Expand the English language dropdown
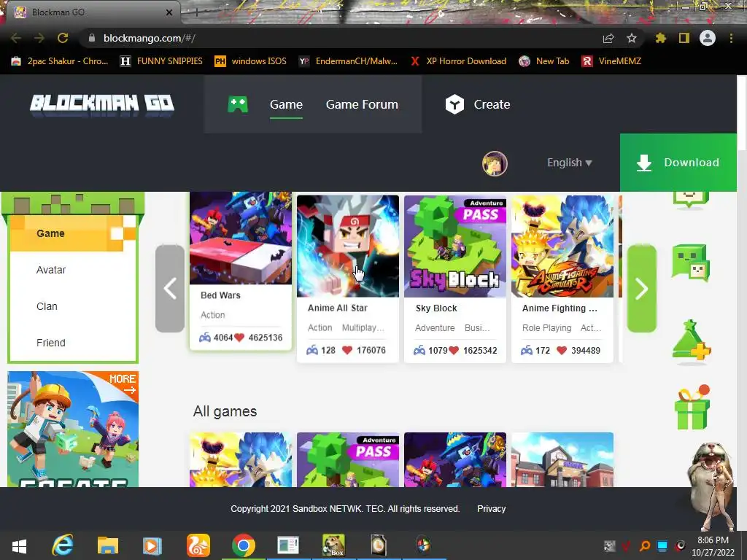Viewport: 747px width, 560px height. pyautogui.click(x=569, y=163)
